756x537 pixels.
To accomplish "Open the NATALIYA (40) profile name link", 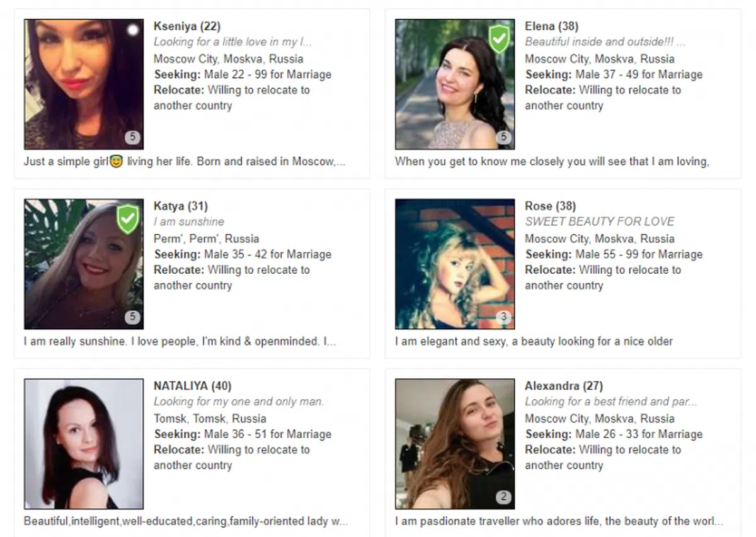I will tap(192, 386).
